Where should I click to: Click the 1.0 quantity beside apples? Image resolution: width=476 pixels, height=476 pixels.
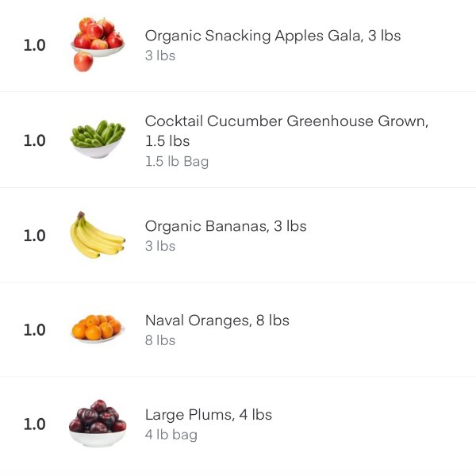(x=35, y=45)
